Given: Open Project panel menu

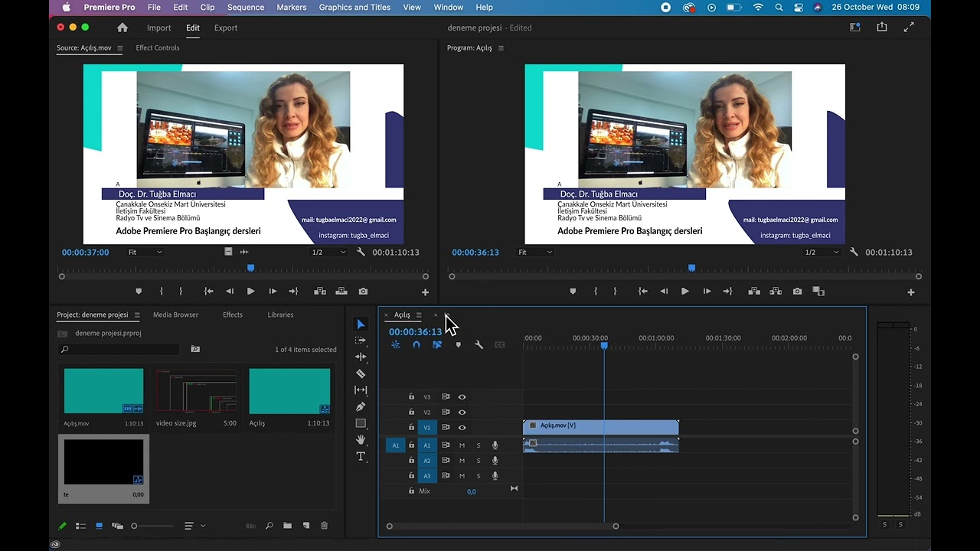Looking at the screenshot, I should [x=137, y=315].
